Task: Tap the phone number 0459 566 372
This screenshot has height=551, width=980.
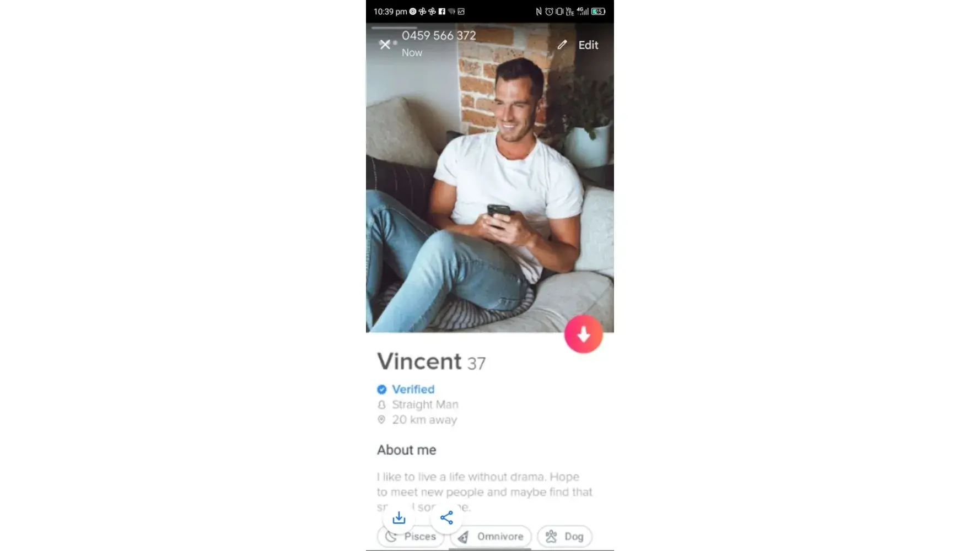Action: [439, 35]
